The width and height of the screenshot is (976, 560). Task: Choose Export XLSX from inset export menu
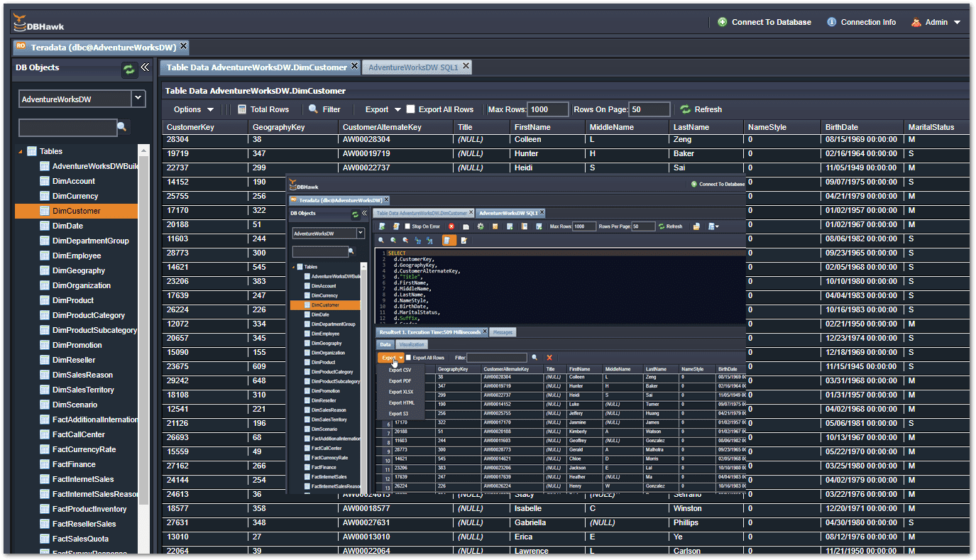click(401, 392)
